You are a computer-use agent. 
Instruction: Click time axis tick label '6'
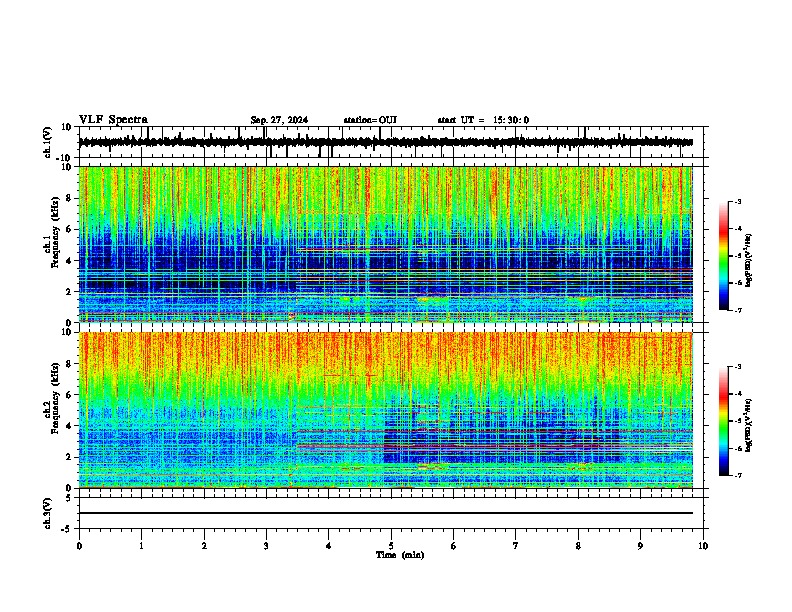coord(453,546)
